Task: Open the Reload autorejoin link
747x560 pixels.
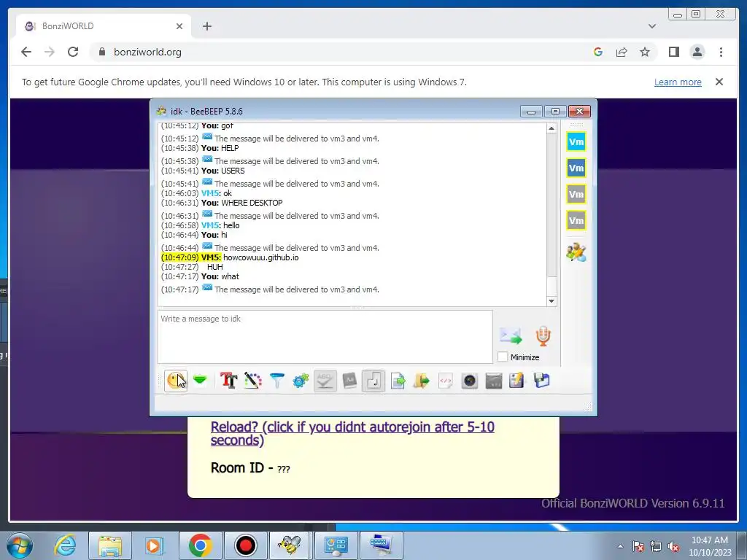Action: point(352,433)
